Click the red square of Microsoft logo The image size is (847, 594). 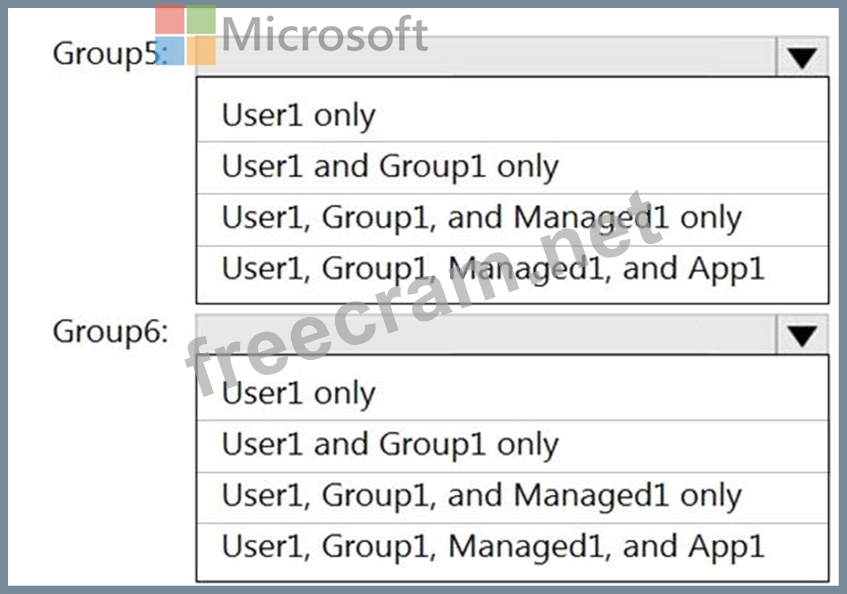click(170, 20)
